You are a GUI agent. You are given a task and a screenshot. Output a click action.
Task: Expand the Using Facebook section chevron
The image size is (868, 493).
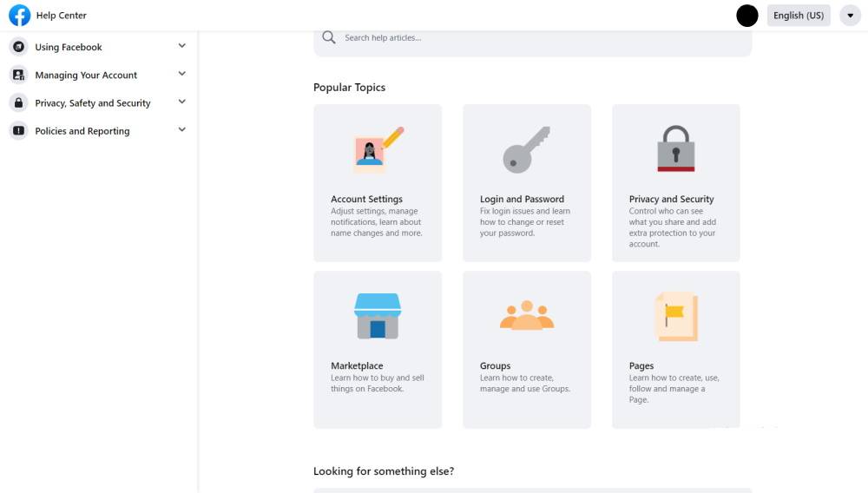(x=181, y=46)
